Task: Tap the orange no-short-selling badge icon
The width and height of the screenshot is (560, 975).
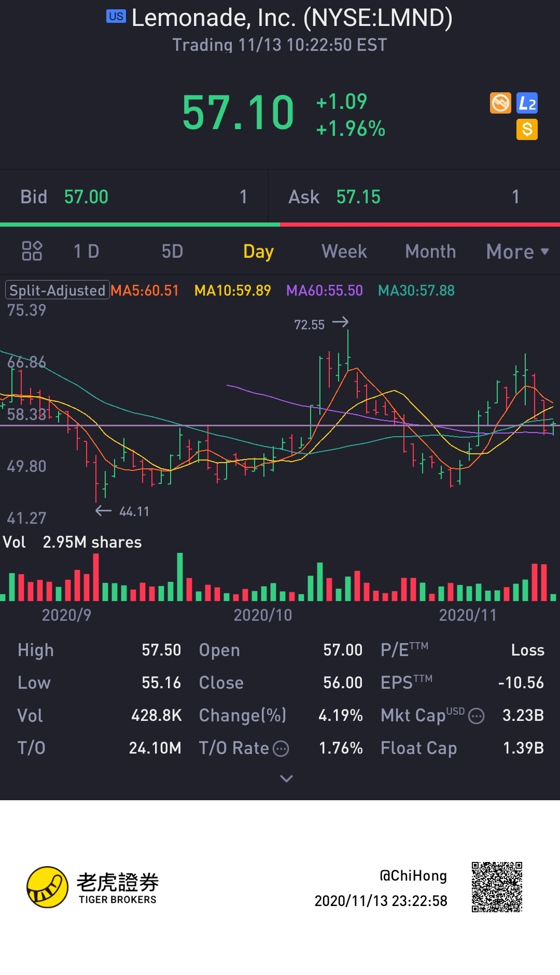Action: tap(500, 103)
